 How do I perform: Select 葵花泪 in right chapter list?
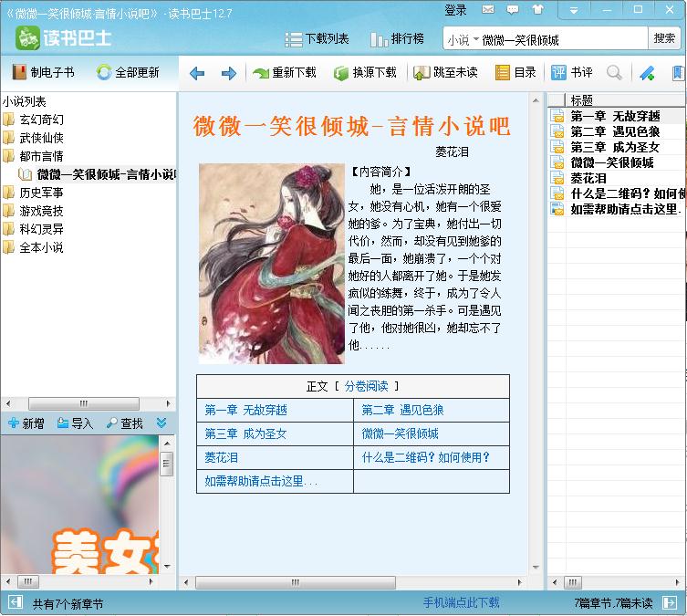617,178
